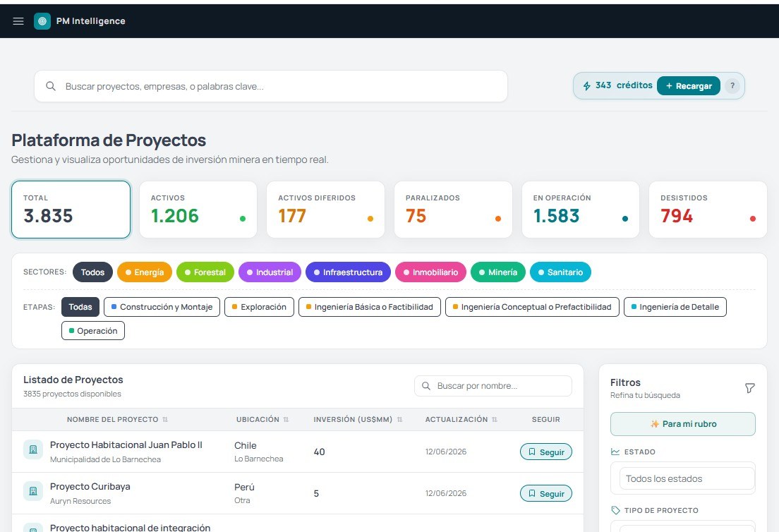Click the 343 créditos label
This screenshot has width=779, height=532.
(x=624, y=85)
